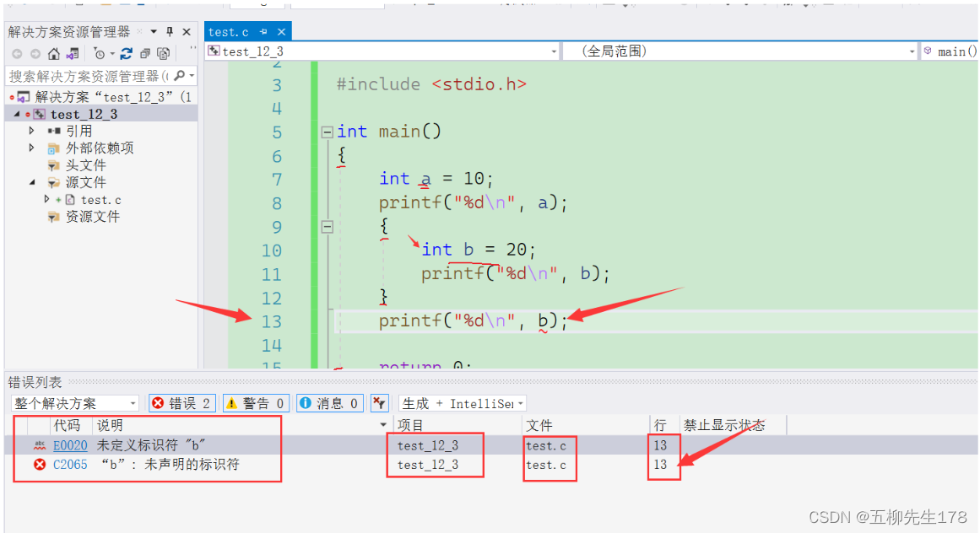Select the 头文件 folder

(85, 164)
